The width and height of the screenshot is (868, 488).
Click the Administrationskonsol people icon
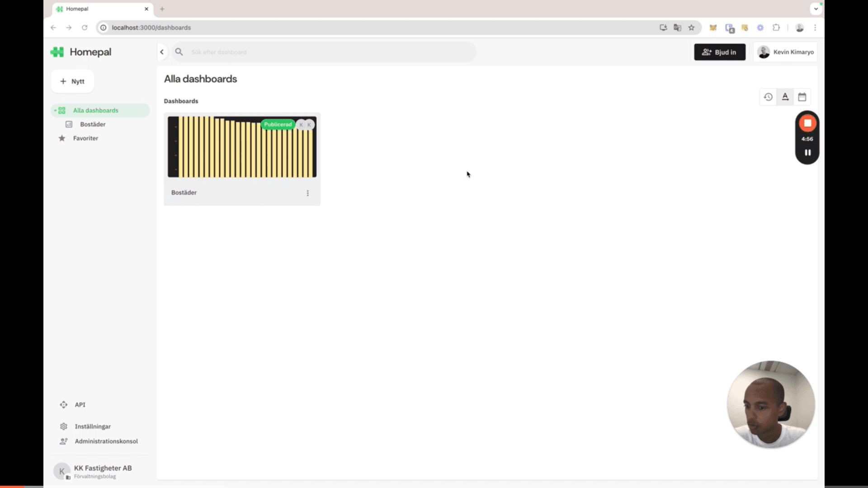coord(64,441)
